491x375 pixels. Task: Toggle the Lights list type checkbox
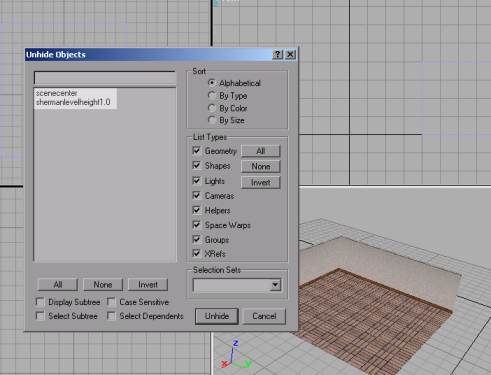(x=197, y=181)
